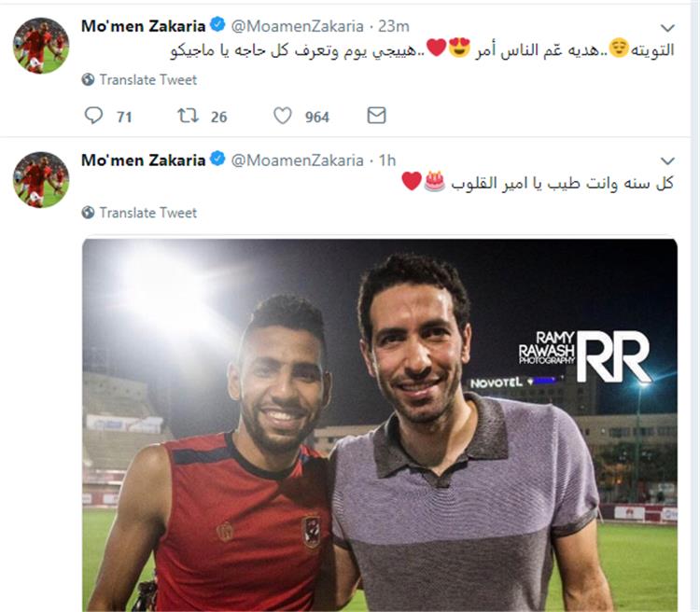The height and width of the screenshot is (612, 700).
Task: Click verified badge on first tweet
Action: [217, 24]
